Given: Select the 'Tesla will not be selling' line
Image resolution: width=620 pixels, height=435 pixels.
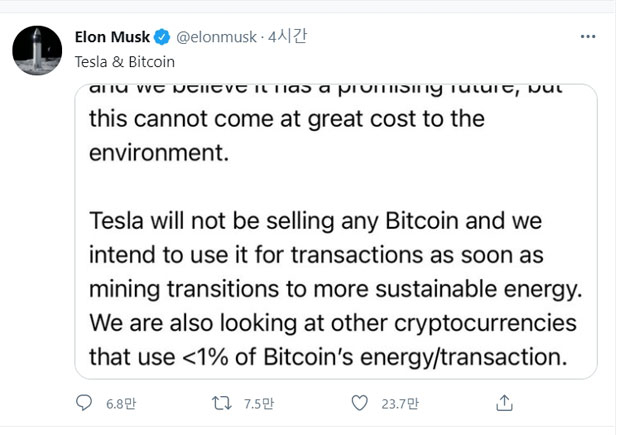Looking at the screenshot, I should click(x=315, y=221).
